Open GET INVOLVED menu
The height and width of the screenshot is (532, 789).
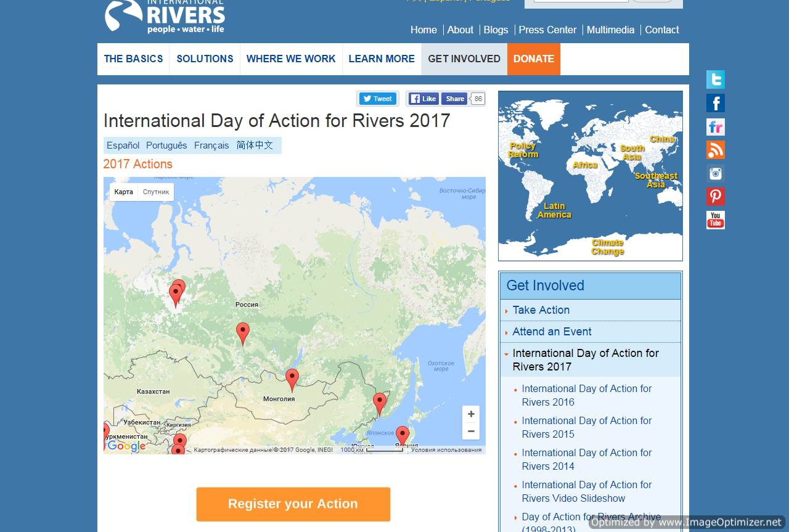point(464,59)
